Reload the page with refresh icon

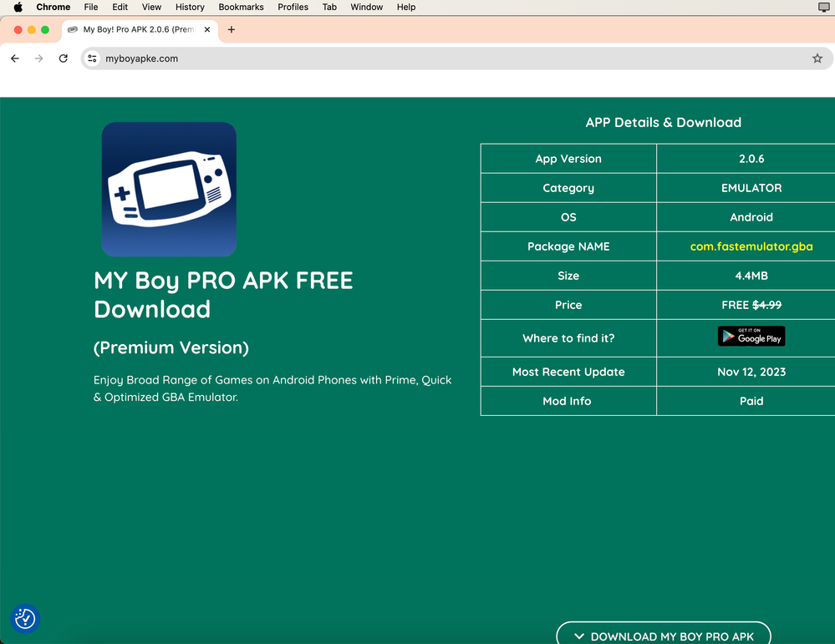tap(63, 58)
